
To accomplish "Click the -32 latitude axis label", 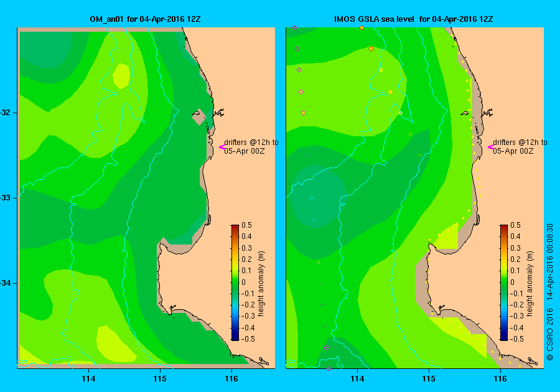I will coord(5,113).
